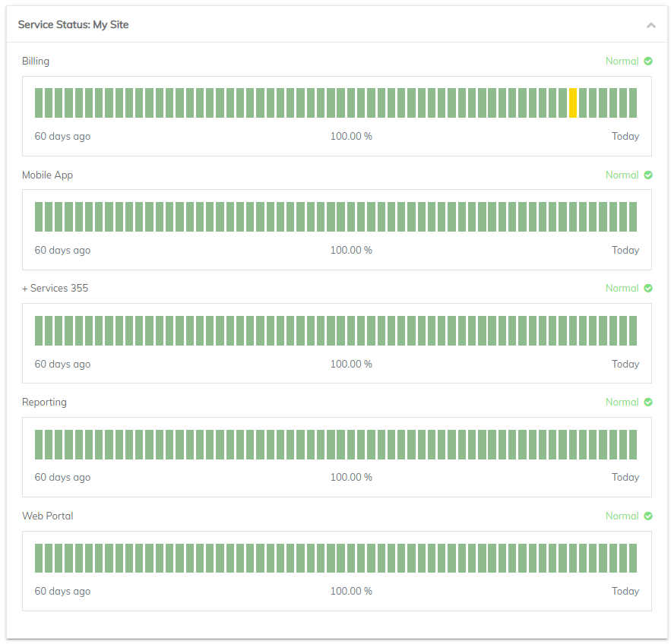Image resolution: width=671 pixels, height=644 pixels.
Task: Expand the + Services 355 group
Action: [55, 289]
